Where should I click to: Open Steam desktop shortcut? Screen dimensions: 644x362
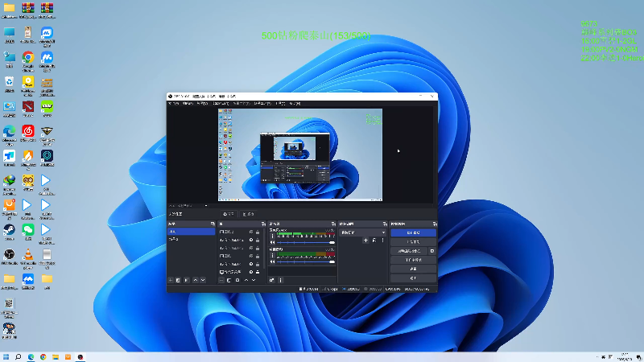click(9, 232)
